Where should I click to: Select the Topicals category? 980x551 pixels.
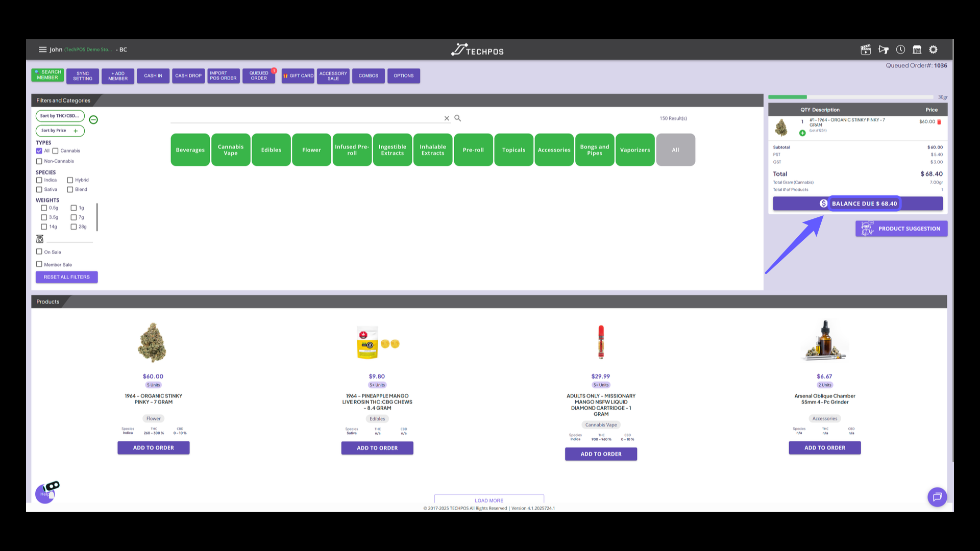coord(513,150)
